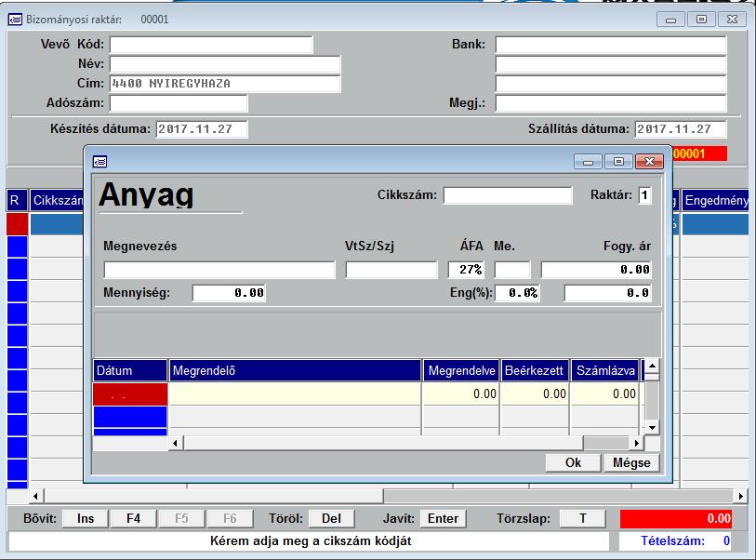Focus the Megj. input field
This screenshot has height=560, width=756.
tap(611, 103)
